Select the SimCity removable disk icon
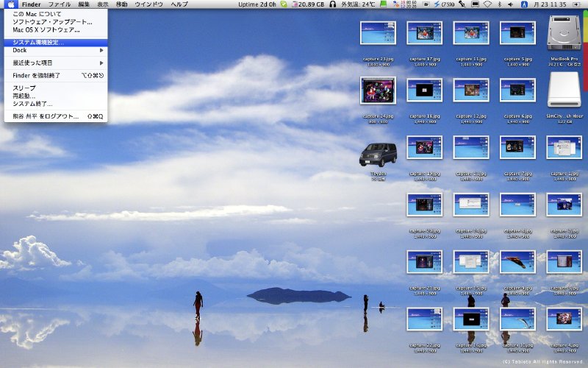The width and height of the screenshot is (588, 368). click(x=564, y=89)
